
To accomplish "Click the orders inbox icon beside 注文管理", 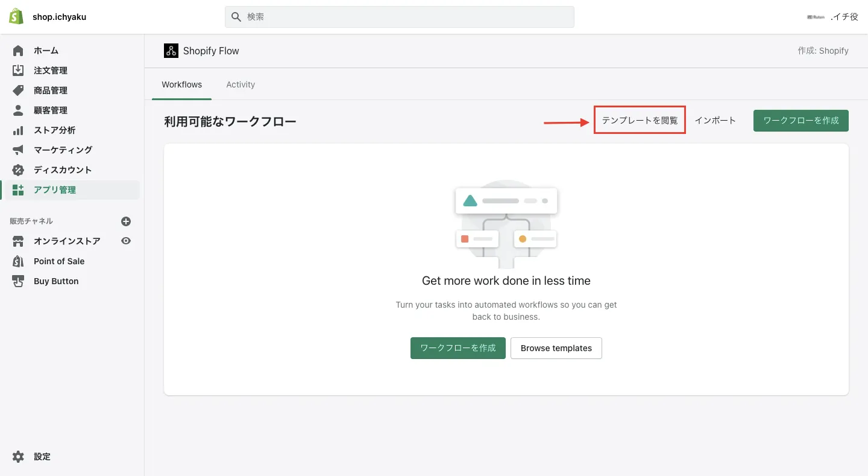I will coord(18,71).
